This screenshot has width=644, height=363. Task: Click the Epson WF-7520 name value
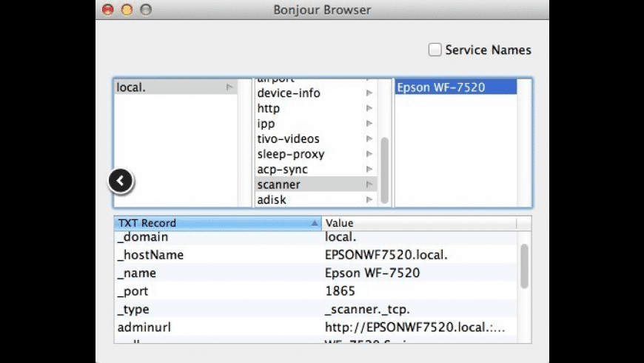coord(372,273)
